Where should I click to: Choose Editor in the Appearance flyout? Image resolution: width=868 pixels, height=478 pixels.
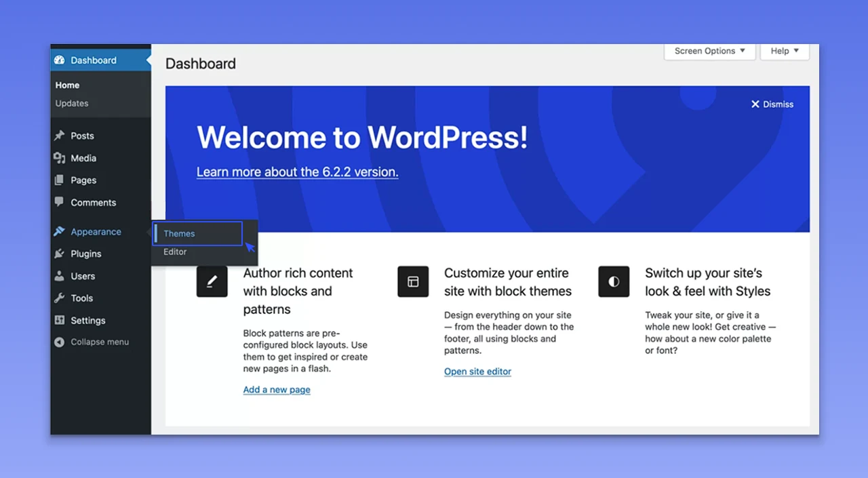(x=175, y=252)
